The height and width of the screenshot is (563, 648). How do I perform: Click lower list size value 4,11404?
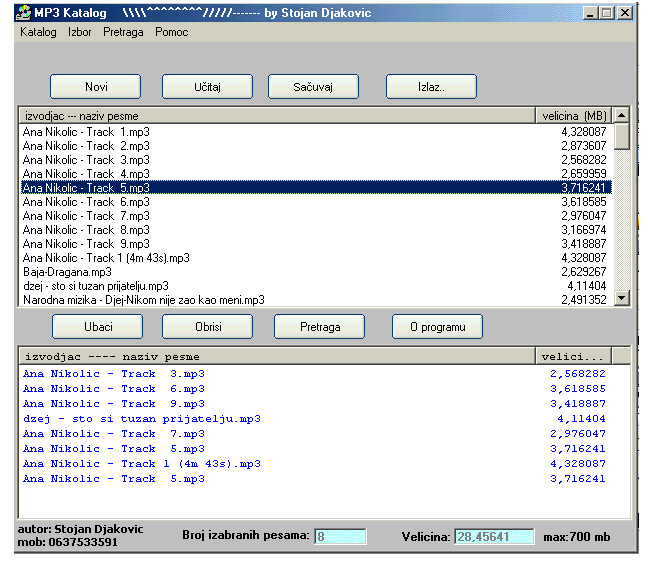[x=581, y=419]
